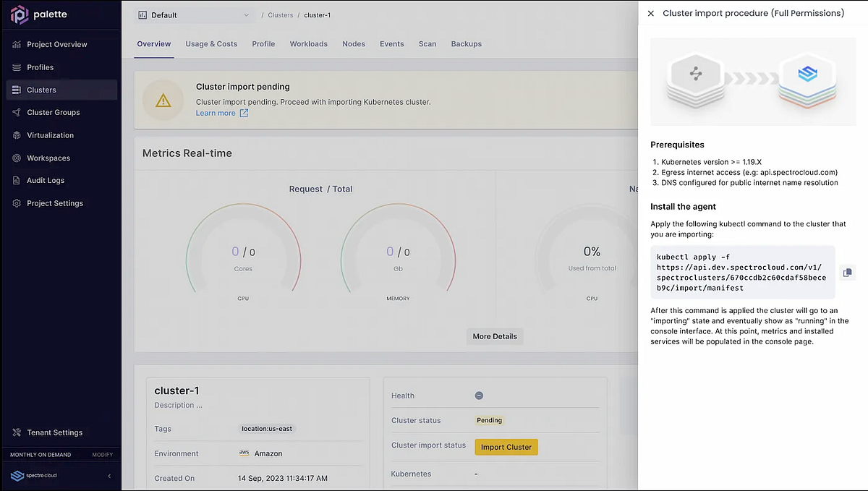
Task: Open Tenant Settings
Action: (54, 432)
